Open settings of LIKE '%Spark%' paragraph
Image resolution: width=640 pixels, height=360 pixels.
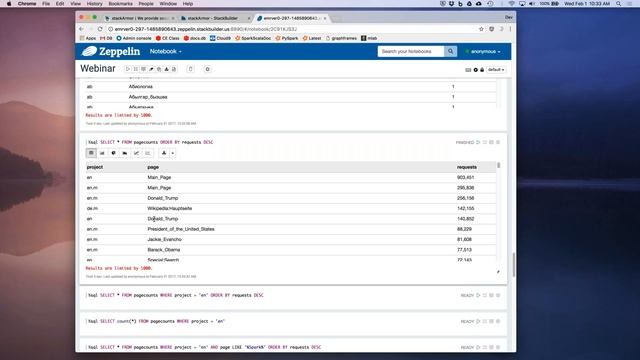[x=498, y=347]
